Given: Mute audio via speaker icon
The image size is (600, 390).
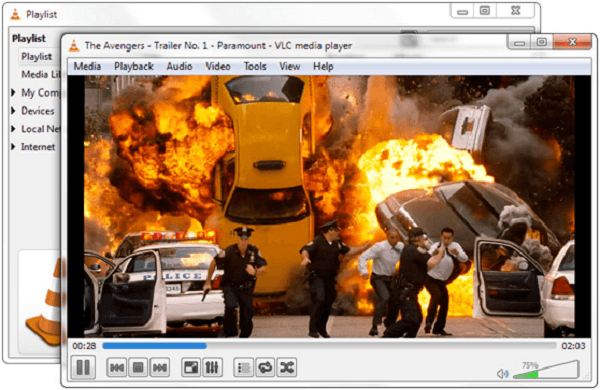Looking at the screenshot, I should point(502,374).
